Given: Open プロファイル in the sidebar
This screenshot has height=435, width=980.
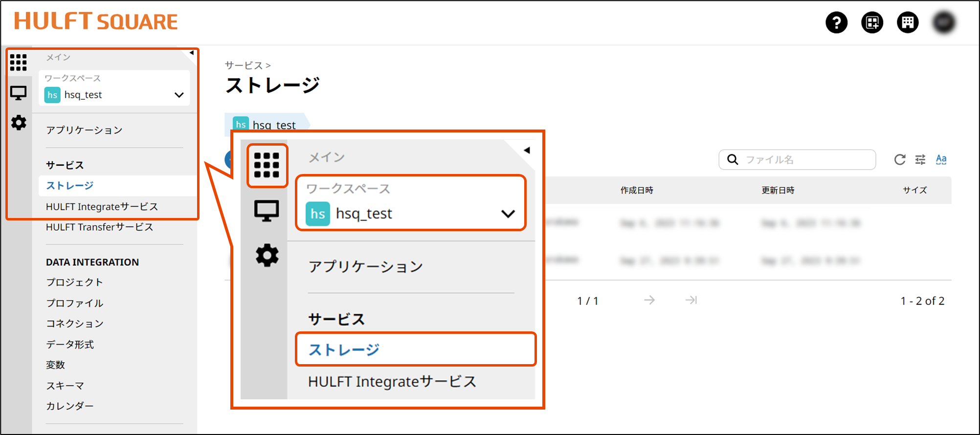Looking at the screenshot, I should pos(74,303).
